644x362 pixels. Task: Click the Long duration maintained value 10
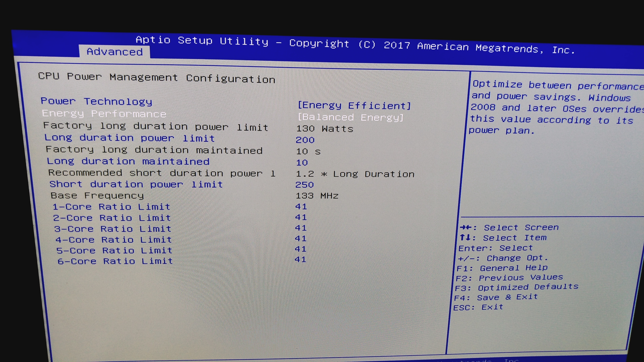(302, 163)
